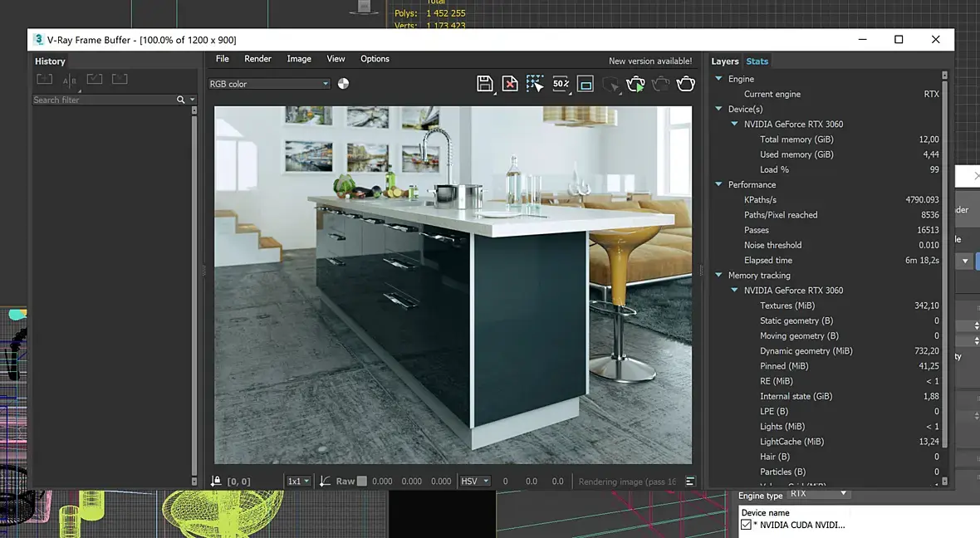Click the green-arrow teapot start render icon
Screen dimensions: 980x538
pyautogui.click(x=635, y=83)
